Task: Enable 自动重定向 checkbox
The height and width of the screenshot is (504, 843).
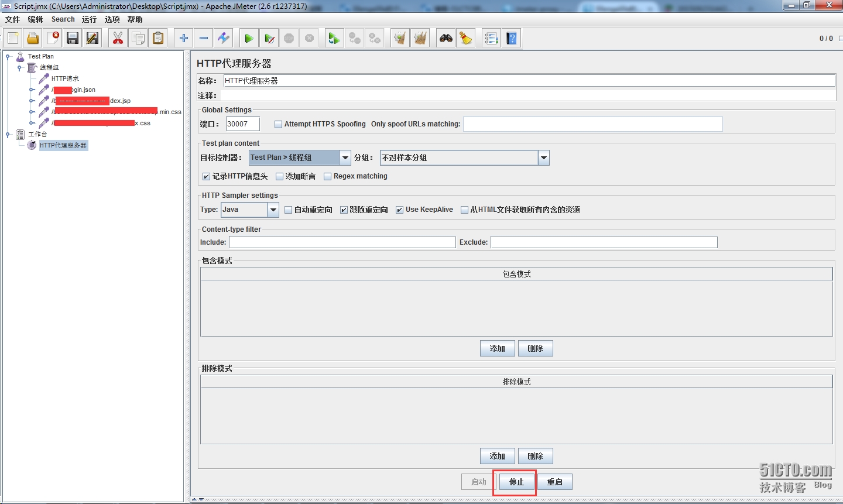Action: (288, 210)
